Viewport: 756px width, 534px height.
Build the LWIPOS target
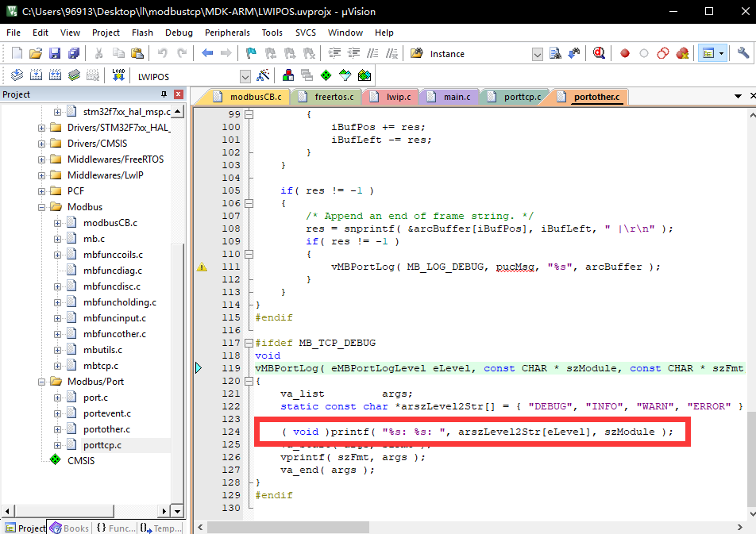coord(36,75)
